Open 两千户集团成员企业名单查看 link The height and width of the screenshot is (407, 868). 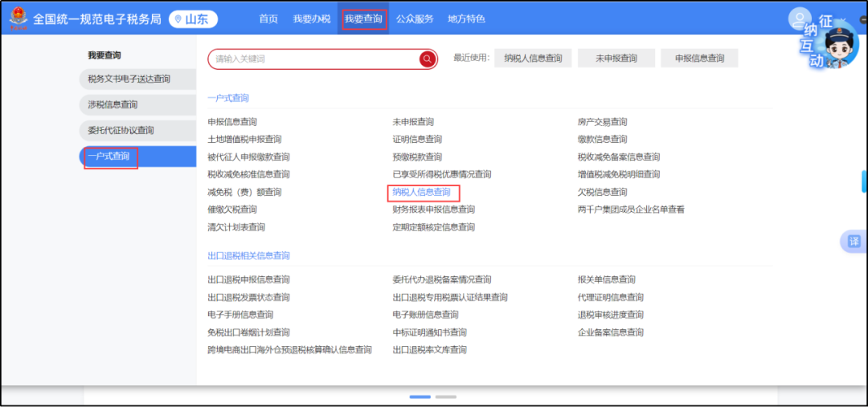[631, 210]
